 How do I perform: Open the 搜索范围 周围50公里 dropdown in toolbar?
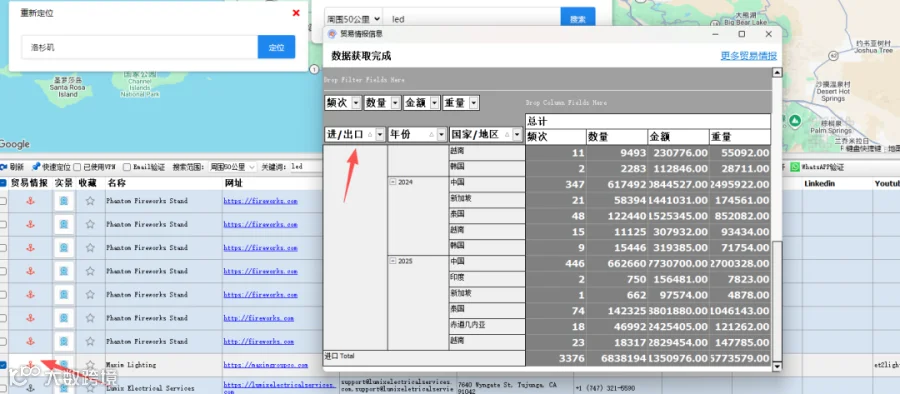(232, 167)
